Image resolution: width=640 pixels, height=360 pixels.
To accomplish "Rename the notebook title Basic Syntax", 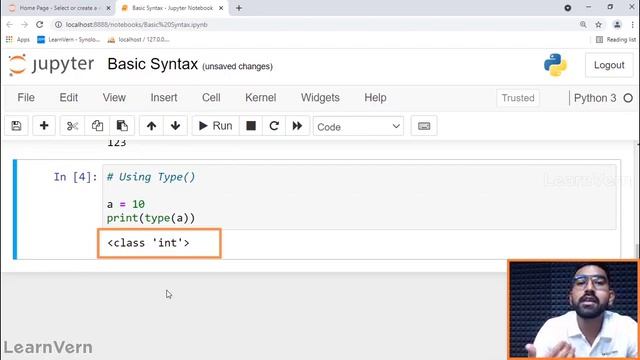I will point(153,64).
